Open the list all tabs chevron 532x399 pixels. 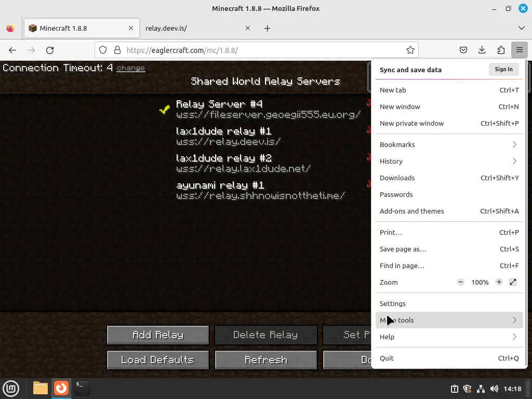tap(522, 28)
